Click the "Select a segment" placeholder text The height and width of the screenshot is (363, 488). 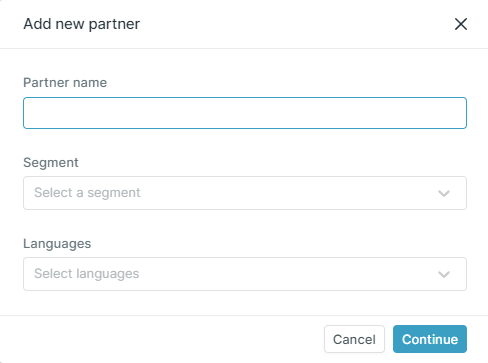tap(87, 193)
